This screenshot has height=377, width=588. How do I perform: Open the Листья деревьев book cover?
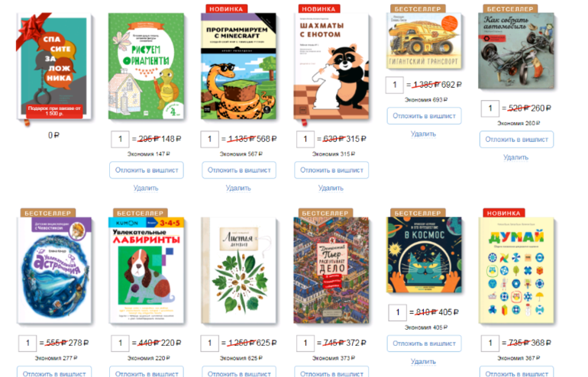pyautogui.click(x=238, y=270)
